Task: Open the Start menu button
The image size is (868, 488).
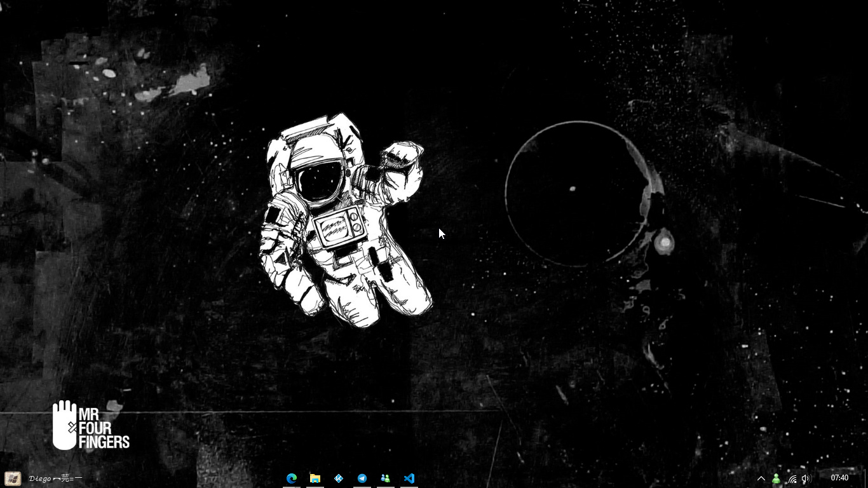Action: [12, 478]
